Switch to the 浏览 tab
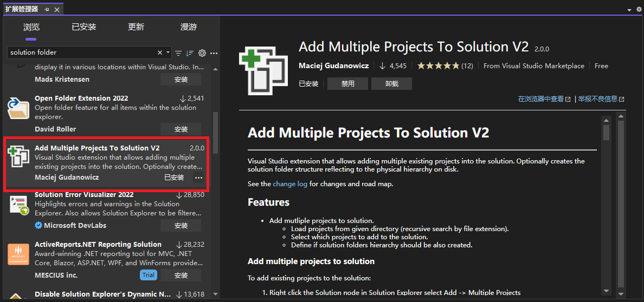 tap(31, 27)
